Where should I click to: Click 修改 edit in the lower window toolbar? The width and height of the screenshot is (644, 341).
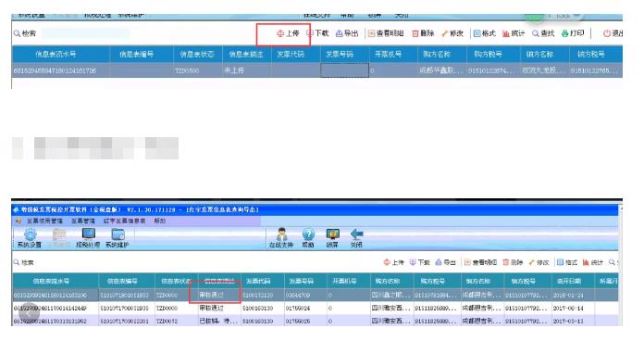click(539, 262)
